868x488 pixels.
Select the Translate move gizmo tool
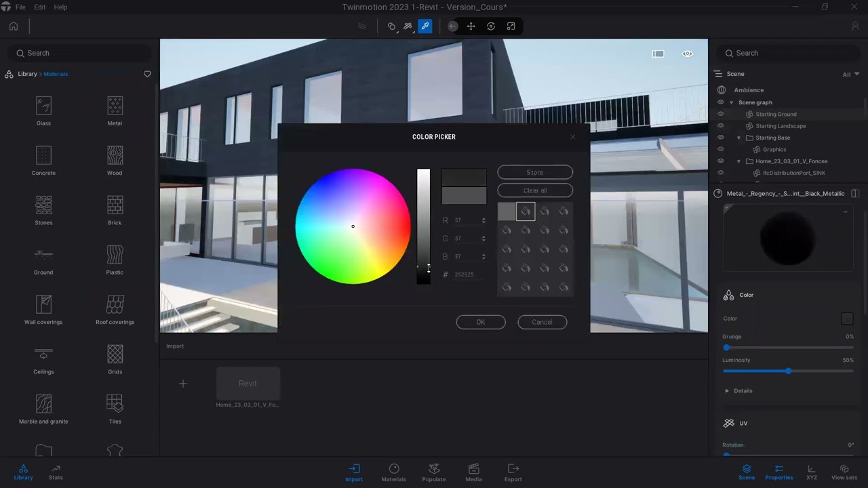tap(471, 26)
